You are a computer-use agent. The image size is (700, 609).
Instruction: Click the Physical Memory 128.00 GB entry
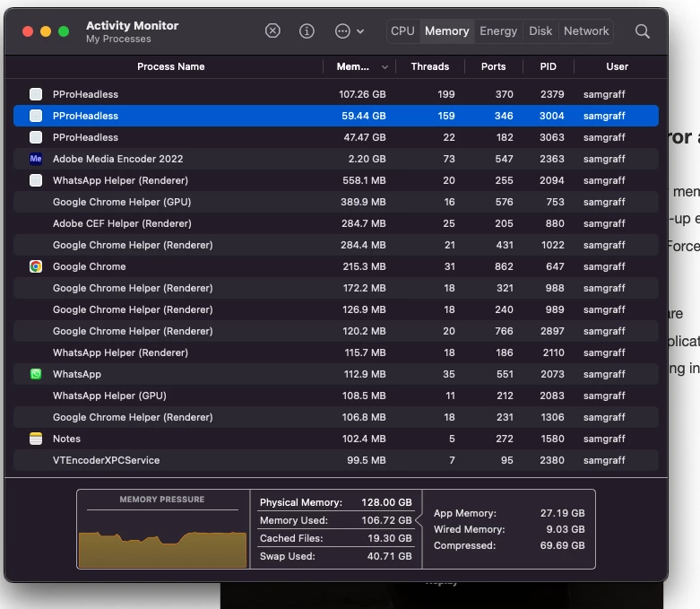tap(336, 502)
